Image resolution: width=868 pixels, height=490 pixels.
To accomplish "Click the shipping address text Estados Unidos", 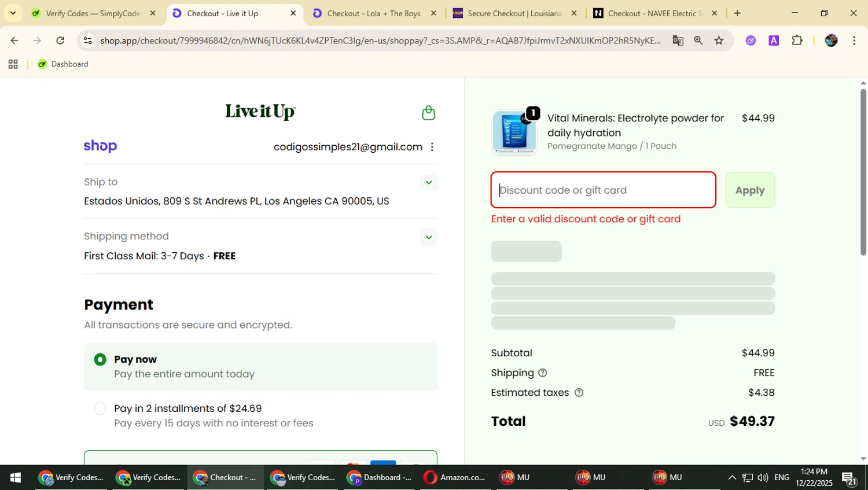I will coord(236,201).
